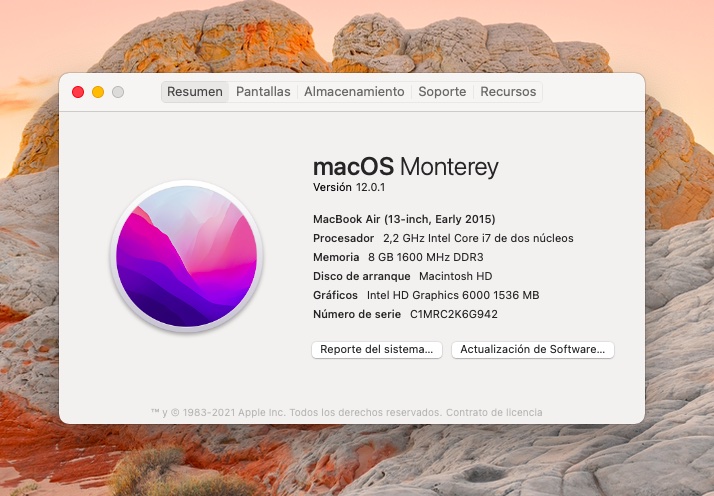Close the window with the red button

click(78, 92)
